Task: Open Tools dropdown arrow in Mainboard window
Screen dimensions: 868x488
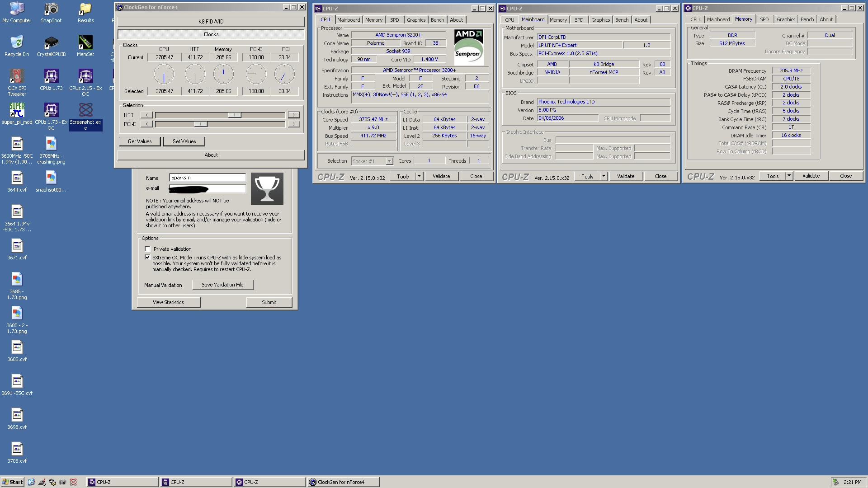Action: click(604, 176)
